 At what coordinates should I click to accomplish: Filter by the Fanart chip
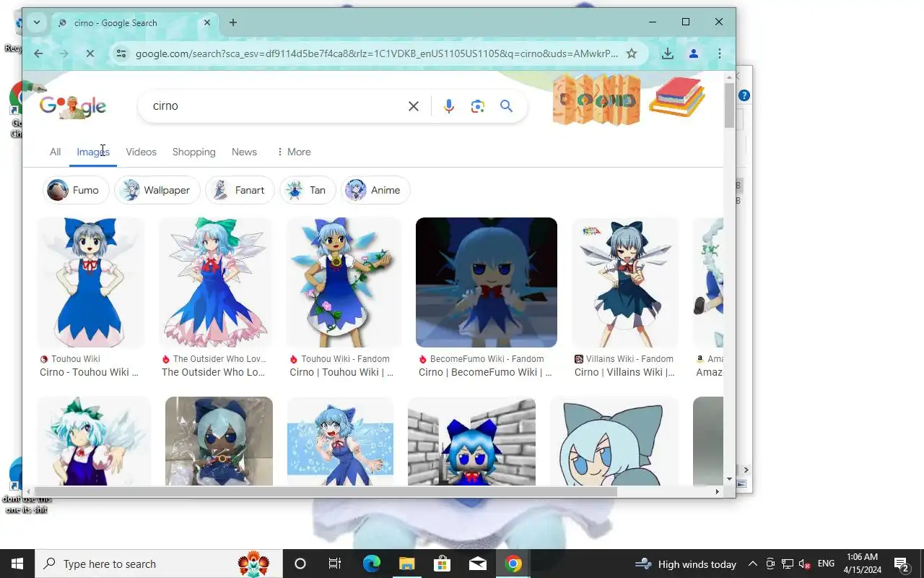tap(240, 190)
